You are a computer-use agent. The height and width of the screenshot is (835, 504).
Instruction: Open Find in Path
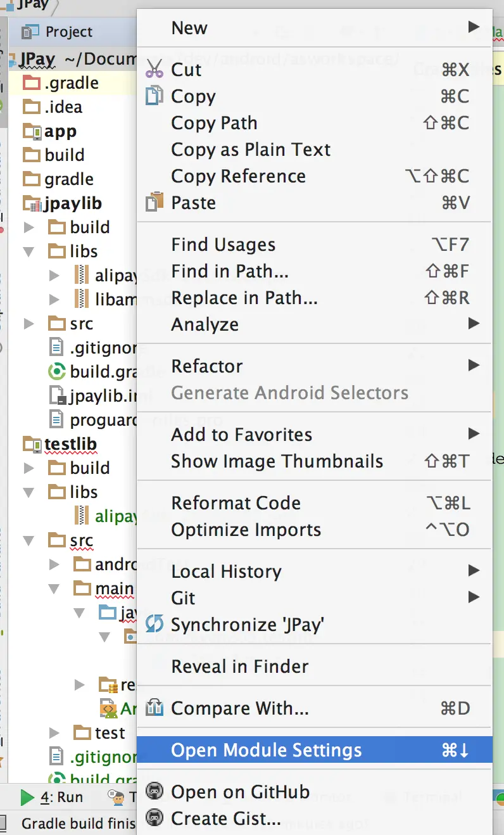(x=315, y=271)
